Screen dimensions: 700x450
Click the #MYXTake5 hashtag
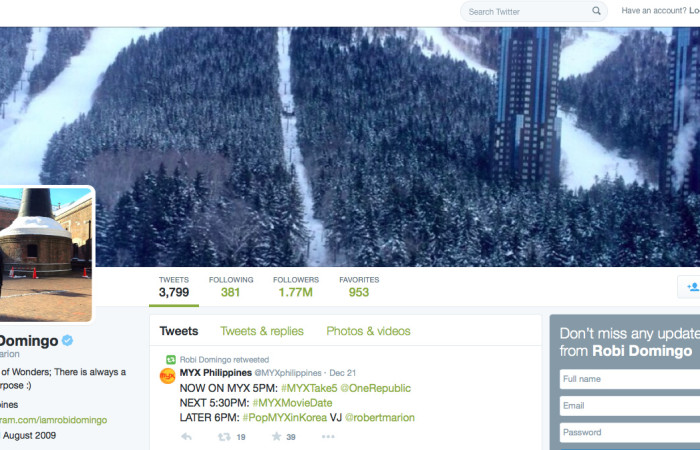tap(309, 388)
